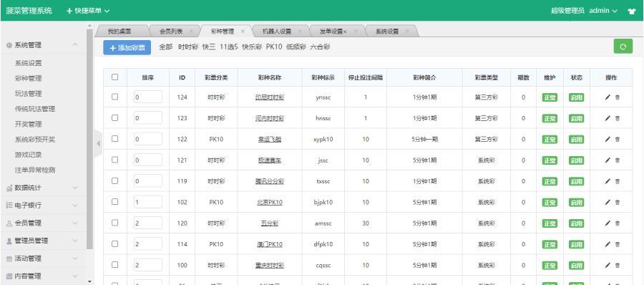Viewport: 644px width, 285px height.
Task: Edit the ynssc row with pencil icon
Action: click(608, 97)
